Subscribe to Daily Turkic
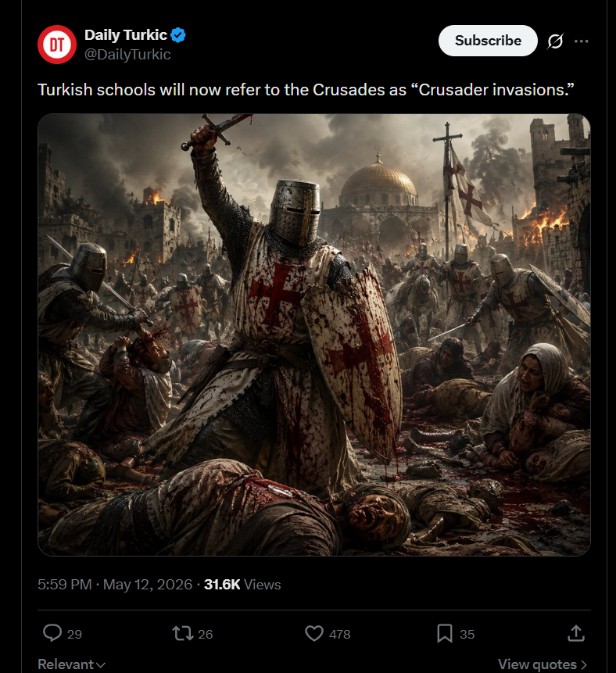The image size is (616, 673). point(488,41)
